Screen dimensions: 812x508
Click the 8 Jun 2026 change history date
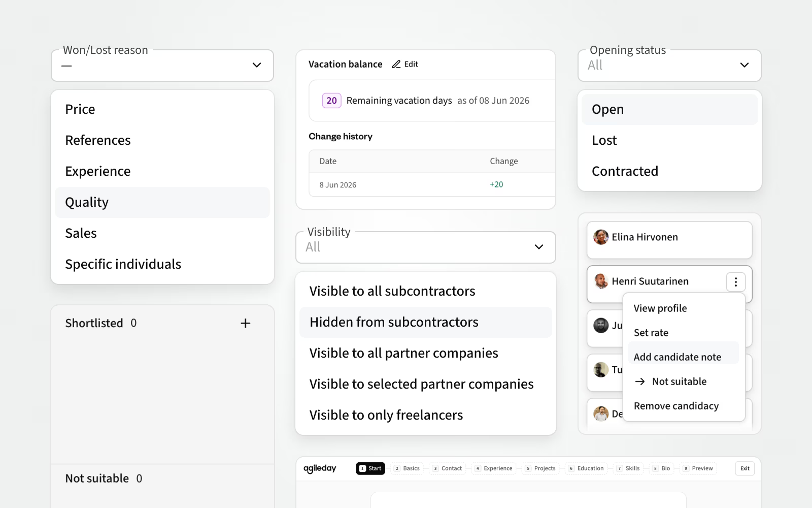338,185
